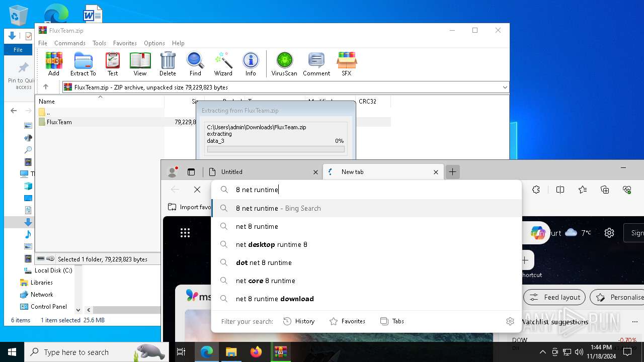
Task: Open the MSN apps grid icon
Action: coord(185,232)
